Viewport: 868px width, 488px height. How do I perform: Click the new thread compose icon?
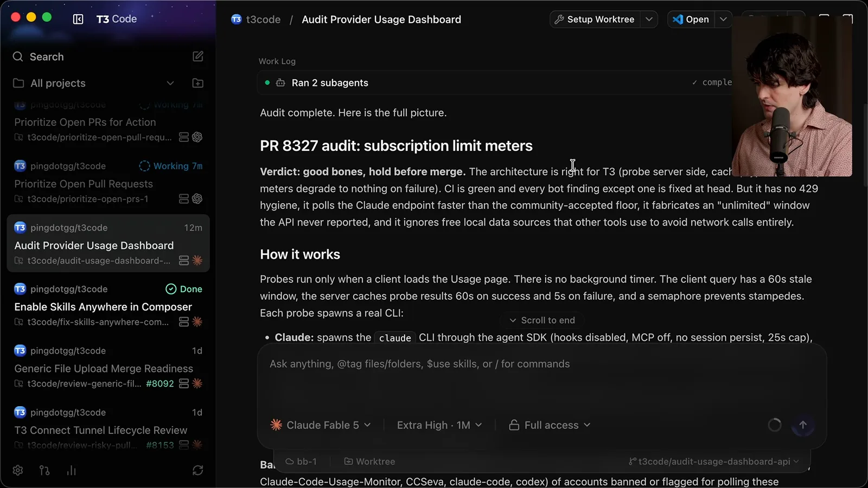(198, 56)
